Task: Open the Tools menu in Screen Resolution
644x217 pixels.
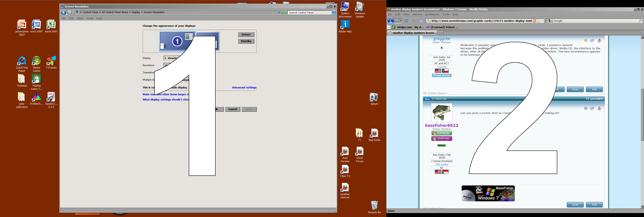Action: [x=90, y=18]
